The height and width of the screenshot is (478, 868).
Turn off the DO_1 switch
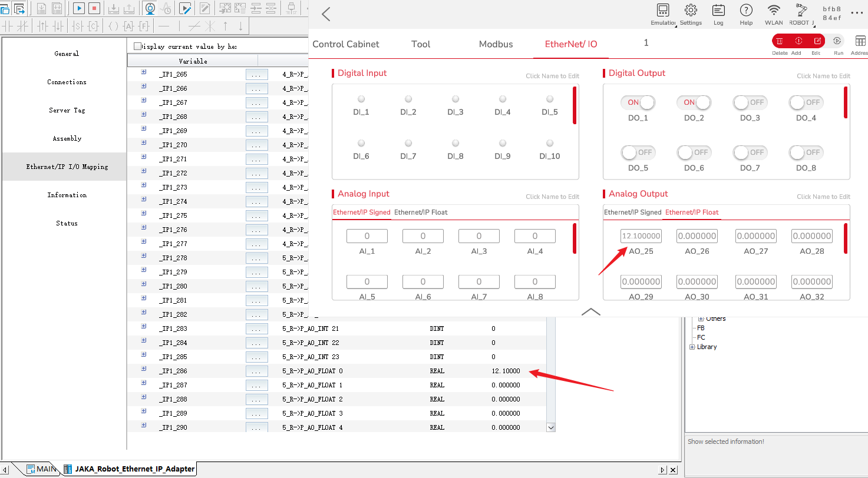point(638,102)
